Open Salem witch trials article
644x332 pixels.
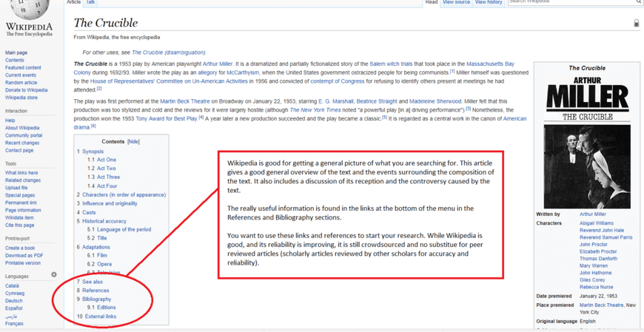391,64
